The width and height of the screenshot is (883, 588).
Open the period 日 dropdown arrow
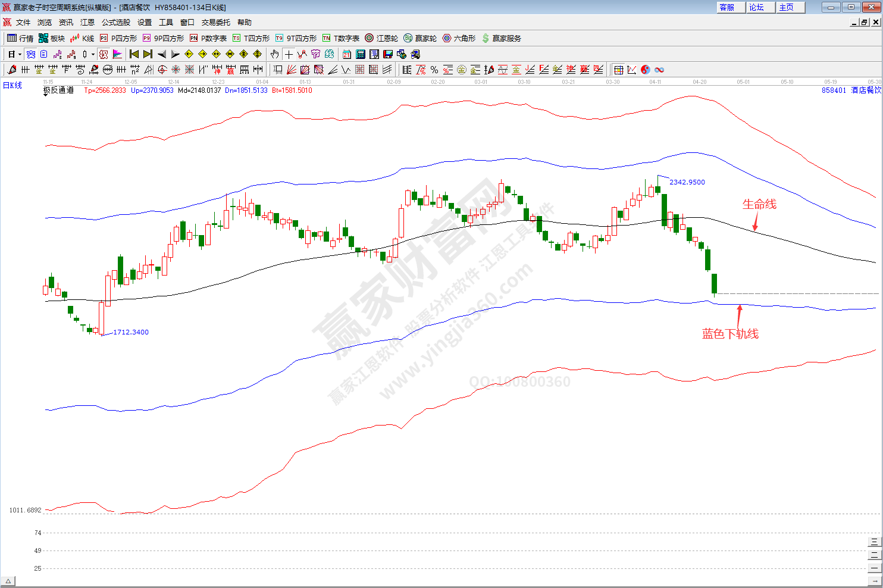click(20, 54)
